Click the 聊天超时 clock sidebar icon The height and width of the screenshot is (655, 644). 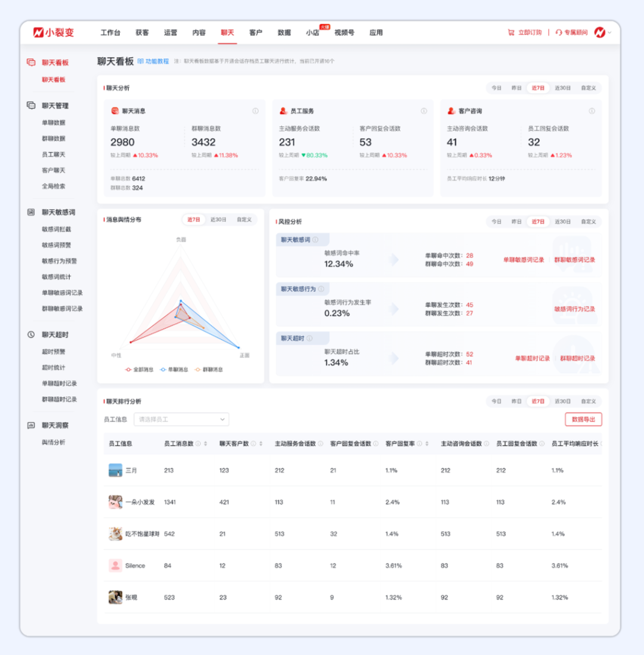[31, 335]
